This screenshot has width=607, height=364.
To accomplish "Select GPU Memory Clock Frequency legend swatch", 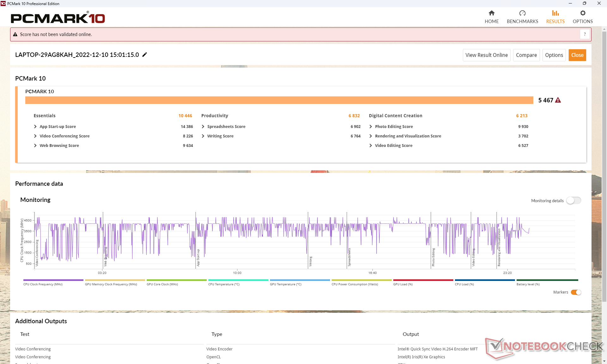I will tap(115, 280).
